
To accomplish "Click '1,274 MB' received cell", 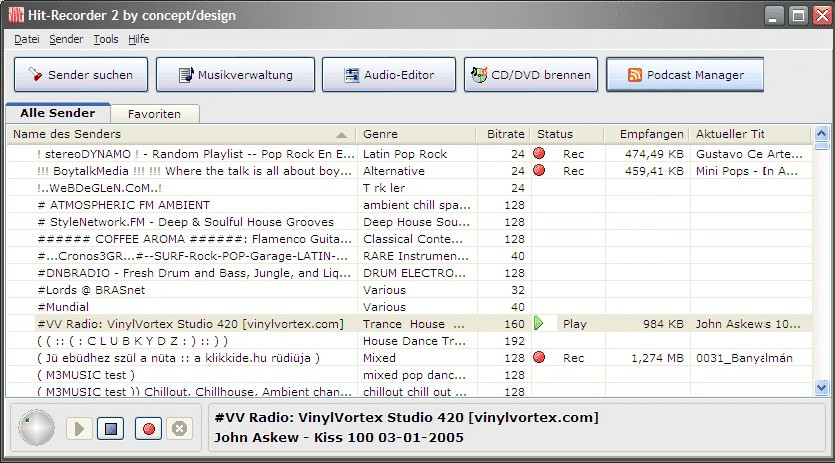I will (657, 358).
